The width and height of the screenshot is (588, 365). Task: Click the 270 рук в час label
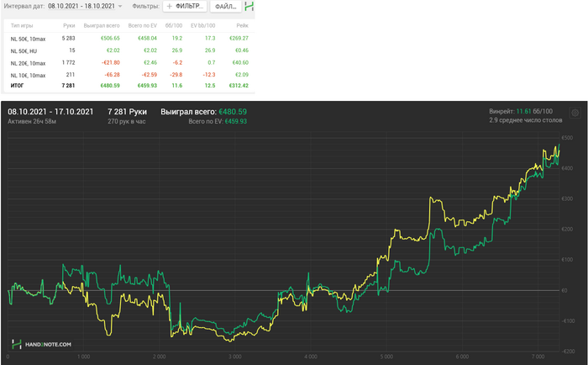pyautogui.click(x=126, y=121)
